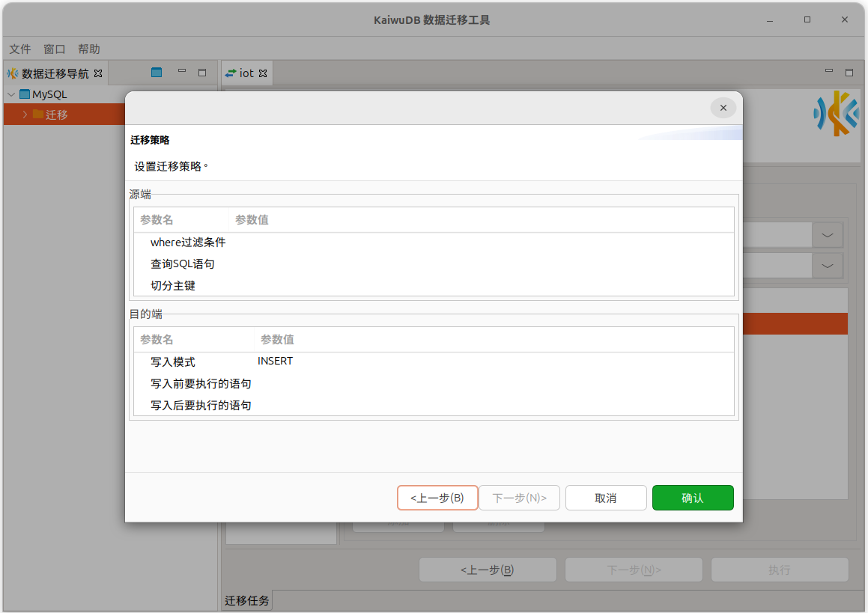Open the 窗口 menu
Screen dimensions: 868x613
[x=55, y=49]
